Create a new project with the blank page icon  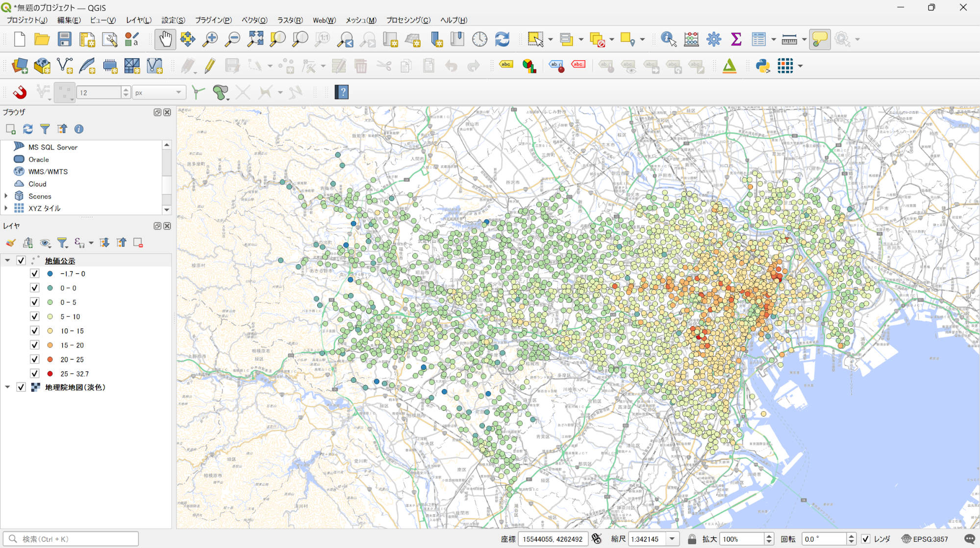(20, 39)
